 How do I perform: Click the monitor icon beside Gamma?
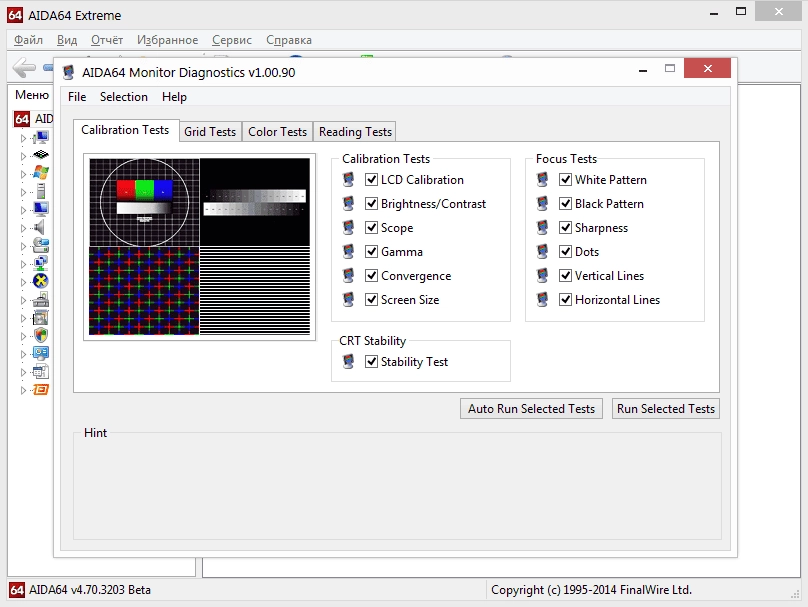[x=349, y=251]
